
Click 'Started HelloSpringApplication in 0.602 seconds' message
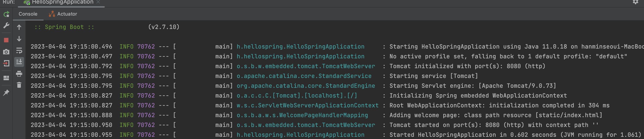pos(515,135)
